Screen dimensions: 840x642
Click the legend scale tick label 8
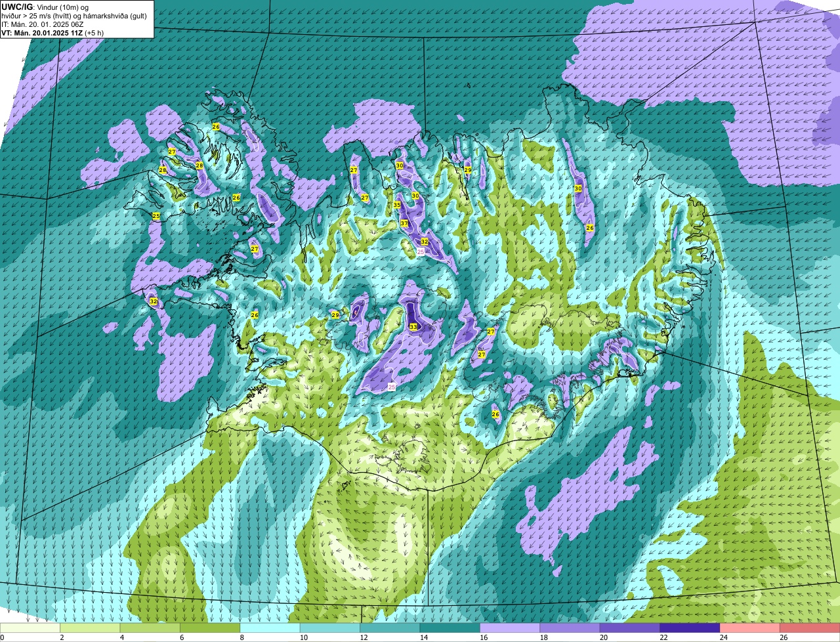coord(241,637)
